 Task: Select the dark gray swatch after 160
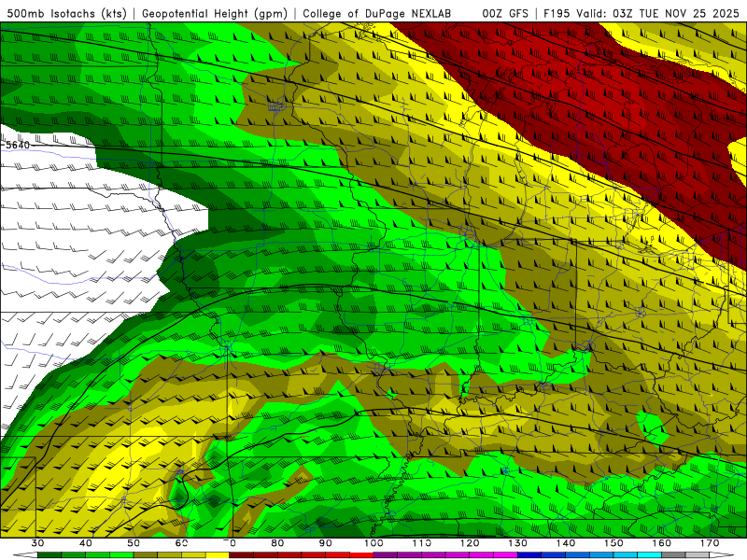(x=673, y=555)
